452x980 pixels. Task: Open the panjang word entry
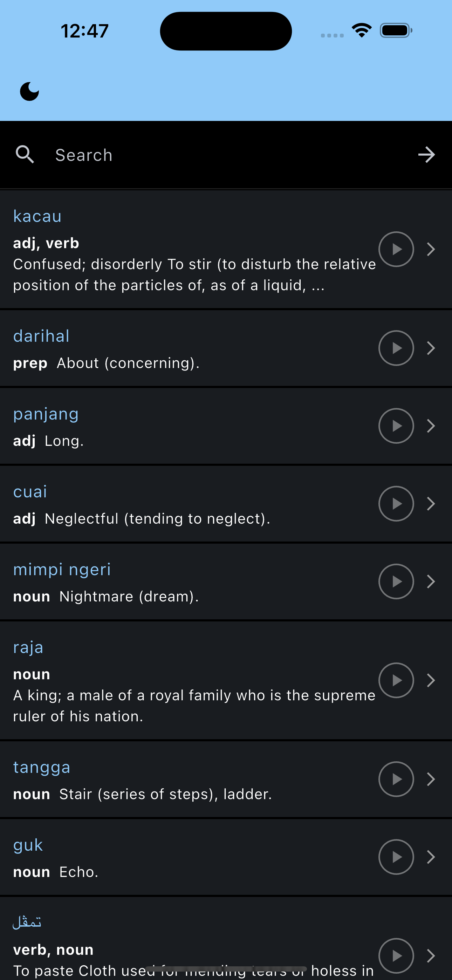[226, 426]
